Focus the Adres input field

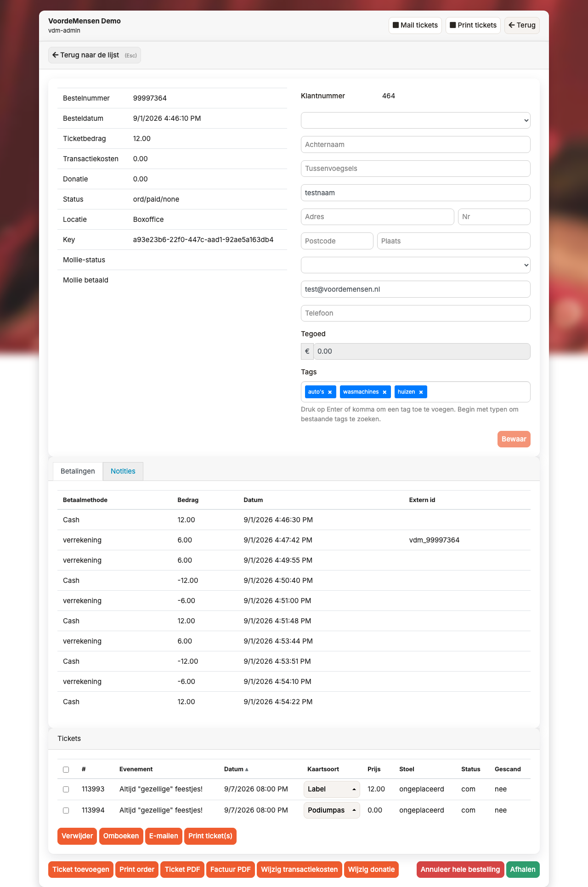click(378, 217)
